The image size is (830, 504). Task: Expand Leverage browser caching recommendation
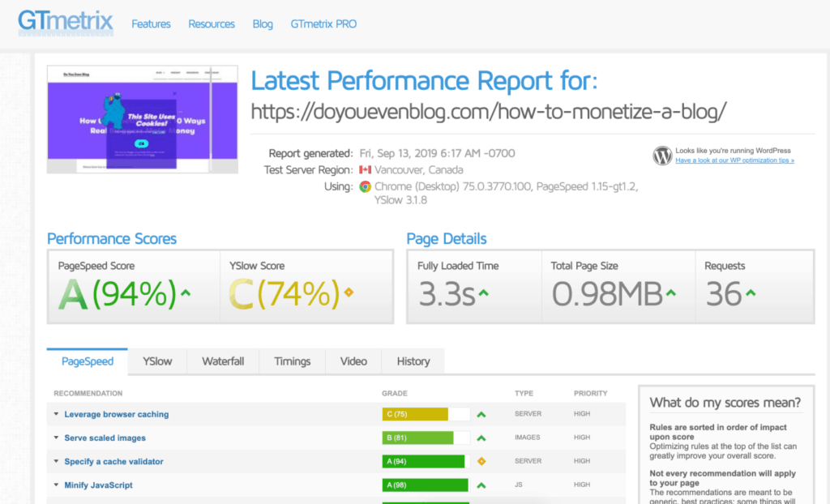click(x=56, y=414)
